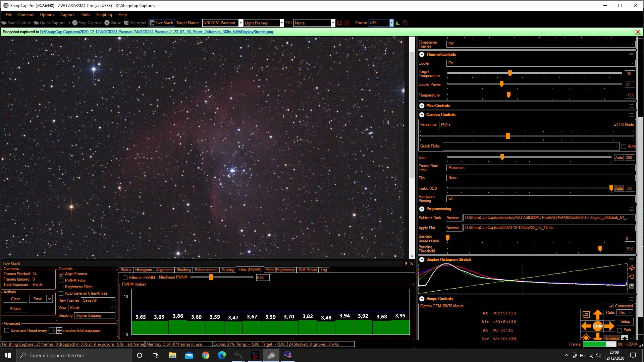
Task: Expand the Misc Controls section
Action: (422, 106)
